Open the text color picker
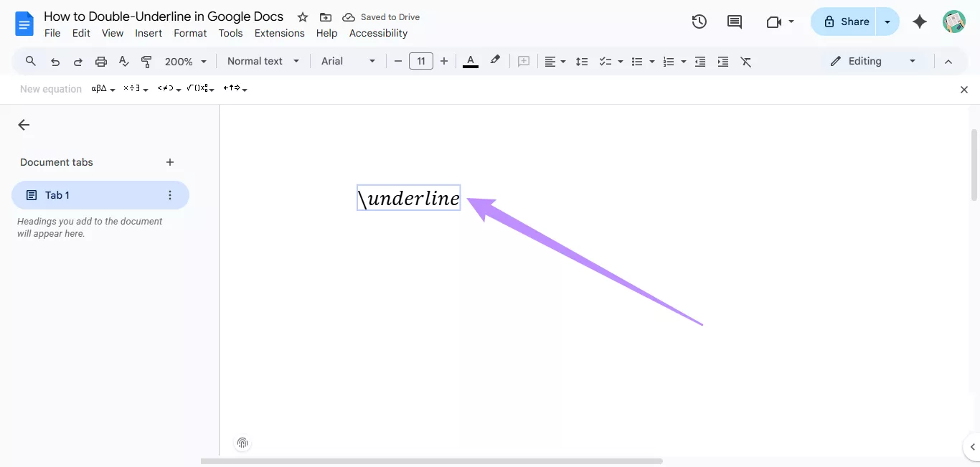The height and width of the screenshot is (467, 980). [x=470, y=61]
